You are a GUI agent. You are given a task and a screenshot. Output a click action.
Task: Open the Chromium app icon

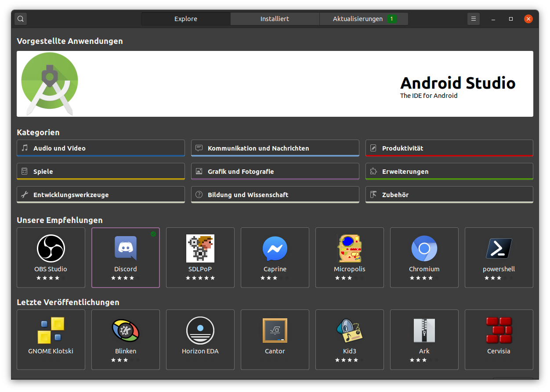tap(424, 248)
